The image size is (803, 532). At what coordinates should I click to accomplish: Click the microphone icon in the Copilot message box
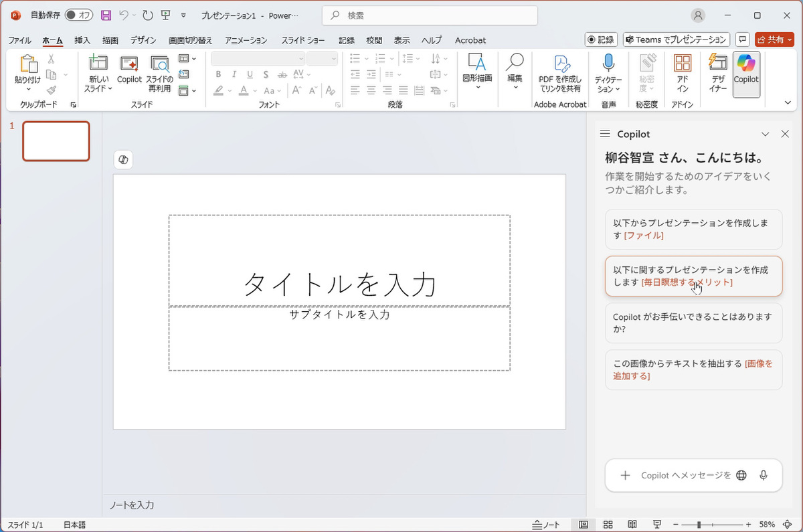[x=763, y=475]
